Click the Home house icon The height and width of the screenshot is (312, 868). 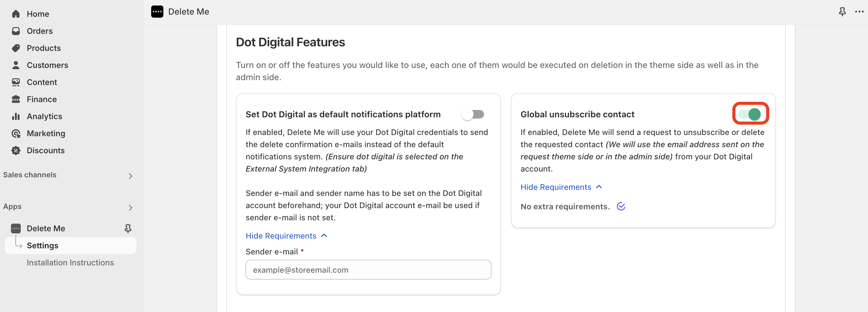pos(16,14)
